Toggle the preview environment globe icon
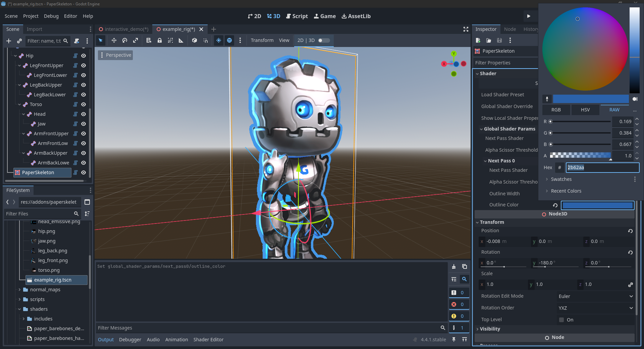 [229, 40]
